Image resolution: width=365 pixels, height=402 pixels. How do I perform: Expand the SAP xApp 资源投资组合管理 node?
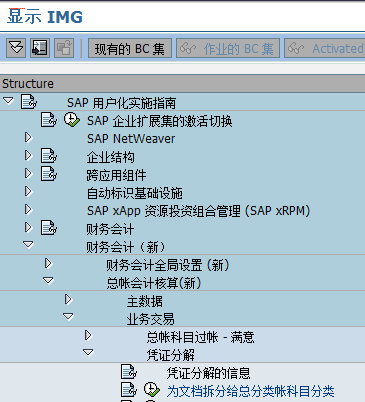[x=29, y=209]
